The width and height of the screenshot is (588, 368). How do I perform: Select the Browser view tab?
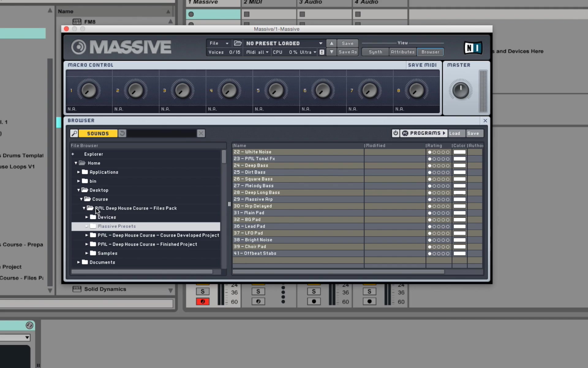point(430,52)
